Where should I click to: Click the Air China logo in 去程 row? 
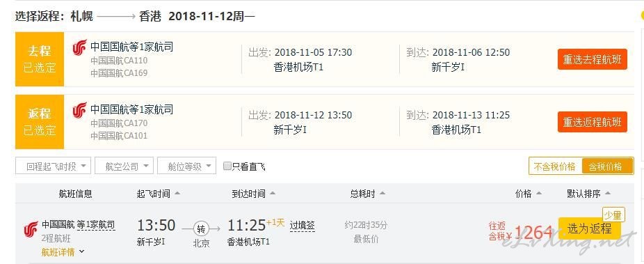[80, 47]
